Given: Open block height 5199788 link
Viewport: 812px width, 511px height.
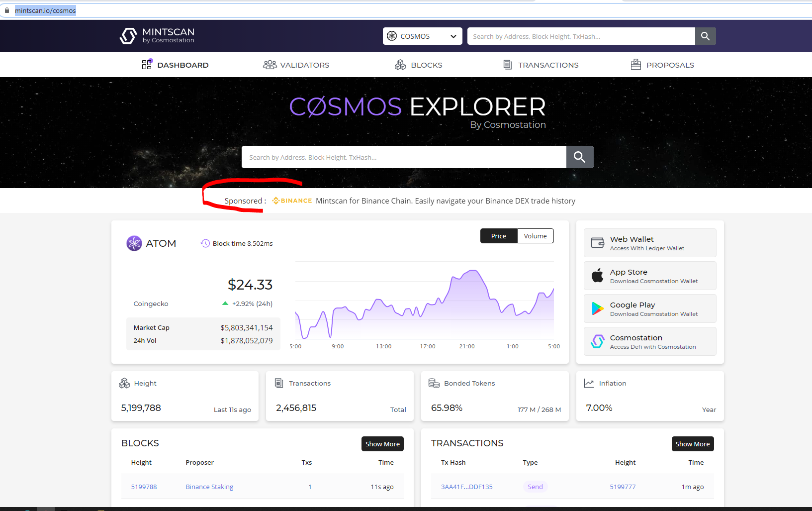Looking at the screenshot, I should click(x=144, y=487).
